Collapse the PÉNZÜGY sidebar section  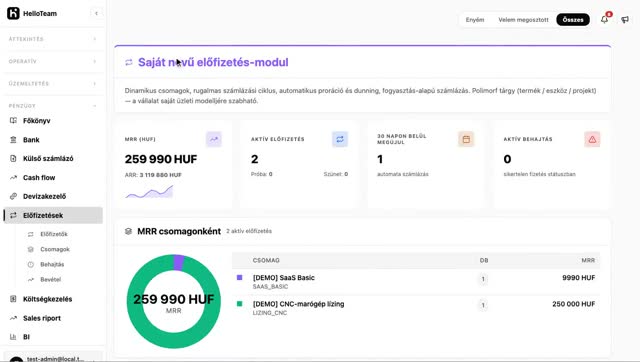(x=52, y=106)
